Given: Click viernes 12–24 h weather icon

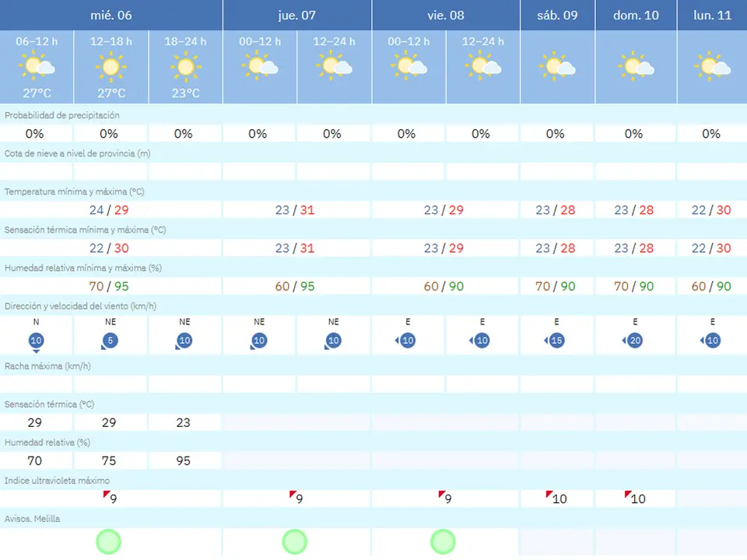Looking at the screenshot, I should pos(483,65).
